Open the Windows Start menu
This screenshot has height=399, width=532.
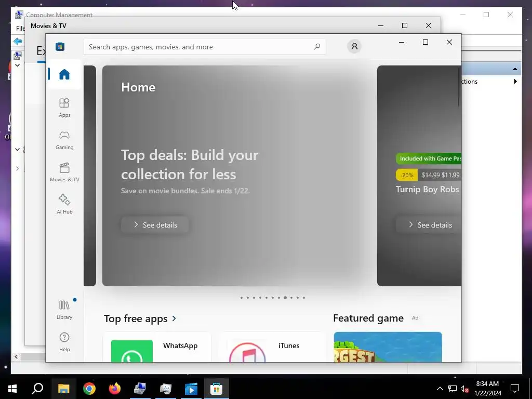(12, 389)
